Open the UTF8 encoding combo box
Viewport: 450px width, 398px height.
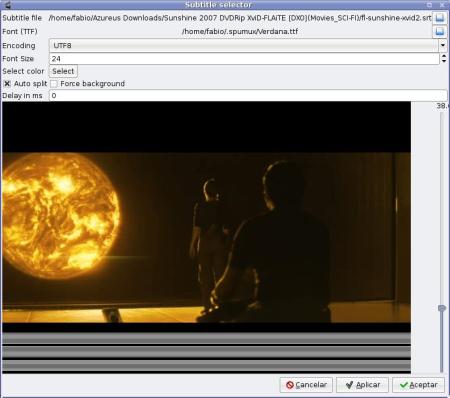pyautogui.click(x=244, y=45)
